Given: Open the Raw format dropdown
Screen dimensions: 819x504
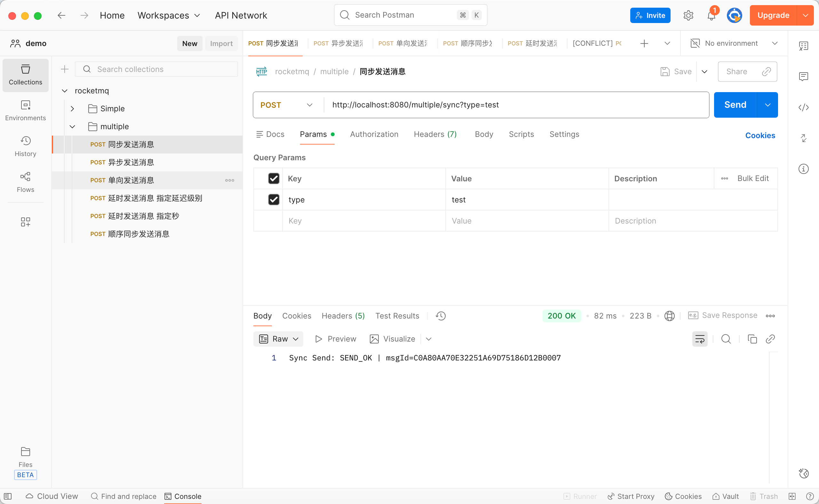Looking at the screenshot, I should 278,339.
